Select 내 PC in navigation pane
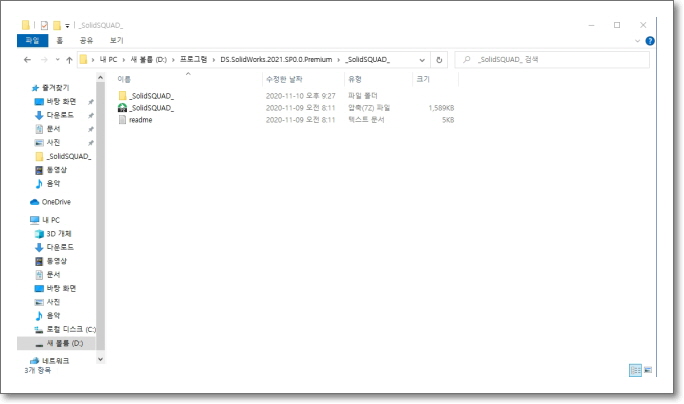Image resolution: width=684 pixels, height=404 pixels. click(x=45, y=220)
